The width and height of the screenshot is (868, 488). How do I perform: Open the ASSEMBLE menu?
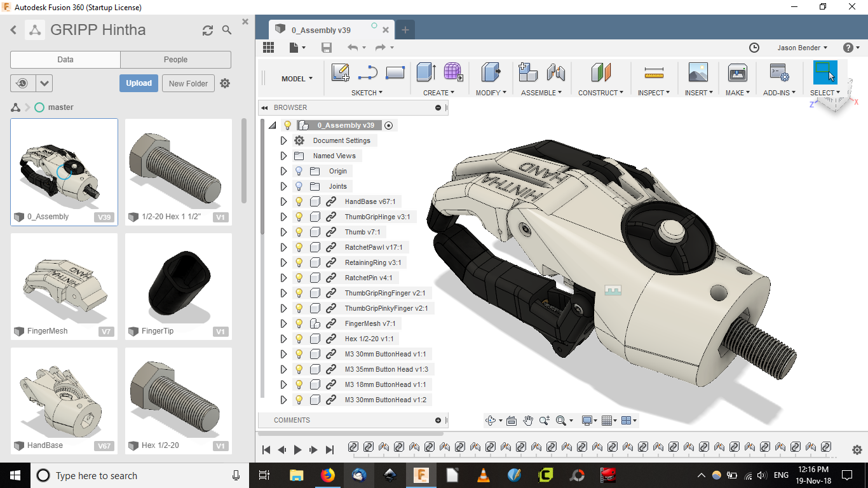(x=541, y=93)
